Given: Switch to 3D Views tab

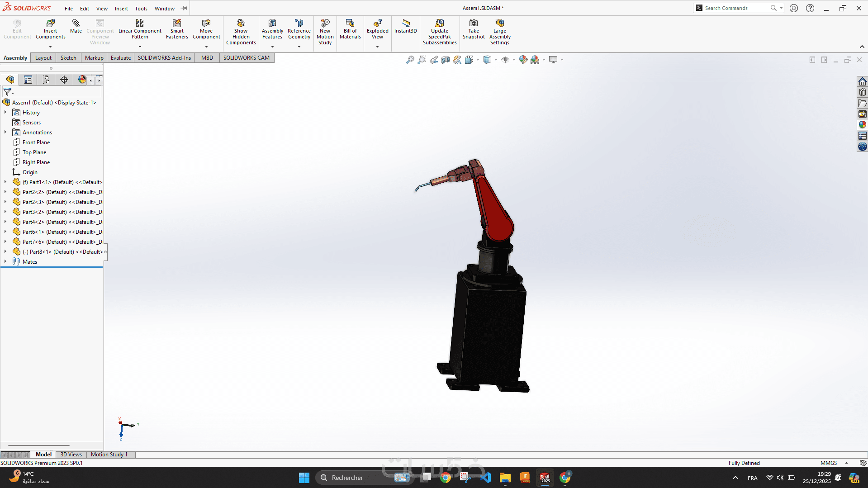Looking at the screenshot, I should pos(71,455).
